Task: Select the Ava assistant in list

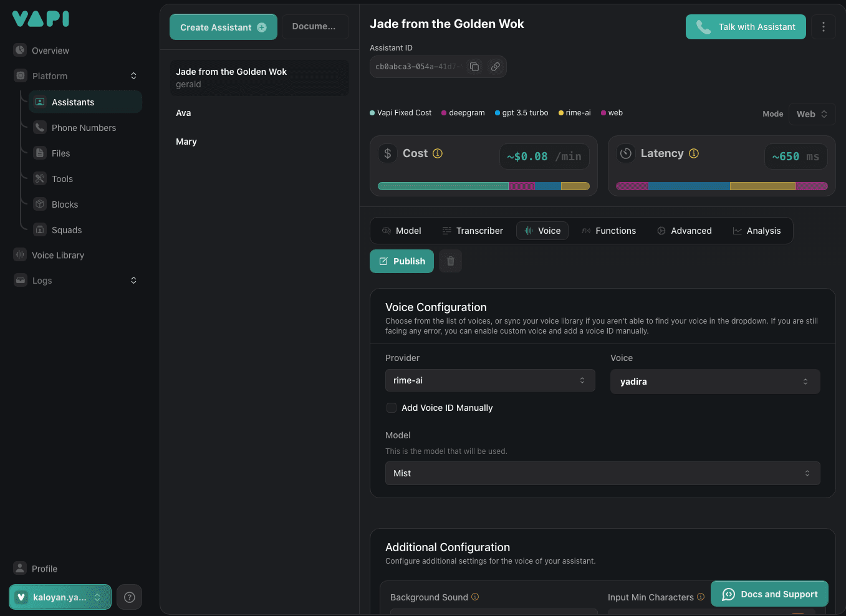Action: (183, 113)
